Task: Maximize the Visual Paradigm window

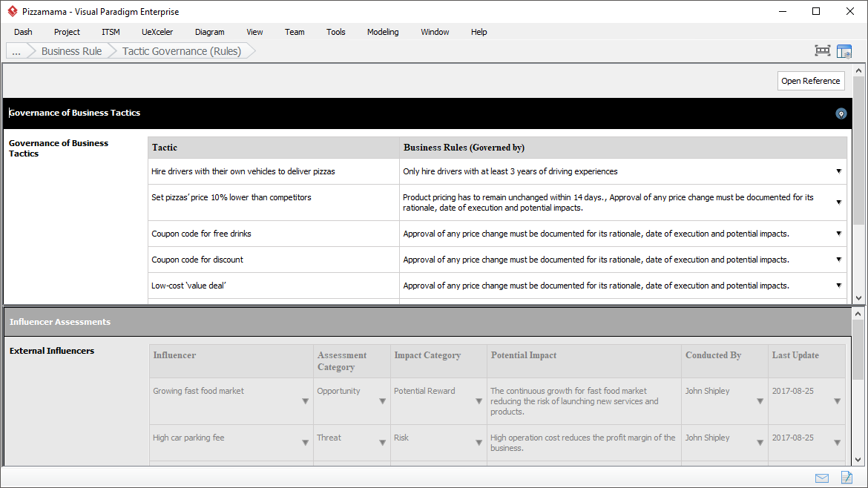Action: 816,11
